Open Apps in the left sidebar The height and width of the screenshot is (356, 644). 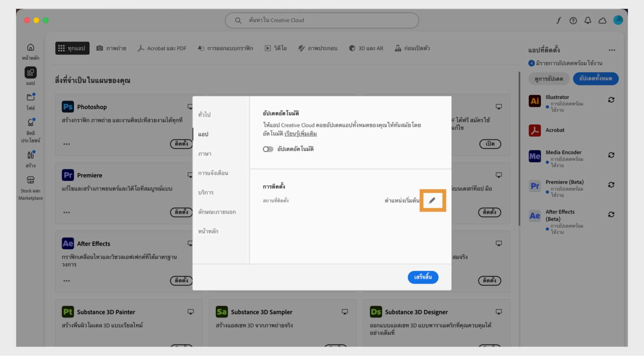pos(31,76)
